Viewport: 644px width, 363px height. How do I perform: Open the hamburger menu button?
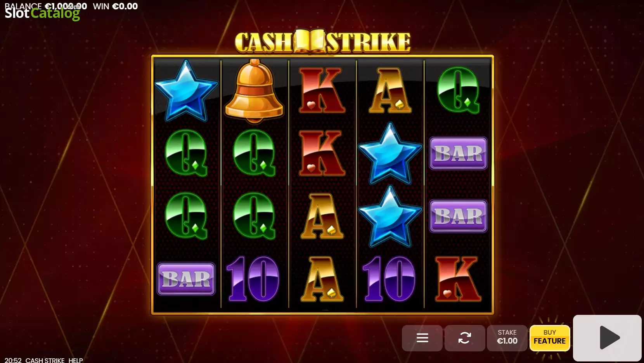[422, 338]
